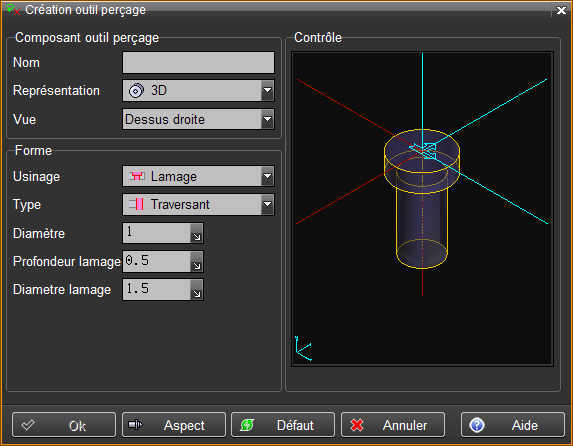
Task: Click the 3D representation concentric-circles icon
Action: pyautogui.click(x=136, y=91)
